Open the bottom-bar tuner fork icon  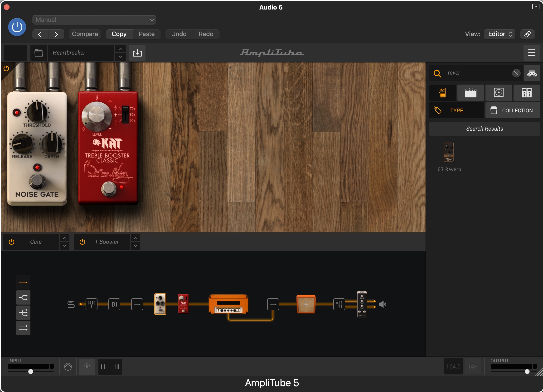87,367
